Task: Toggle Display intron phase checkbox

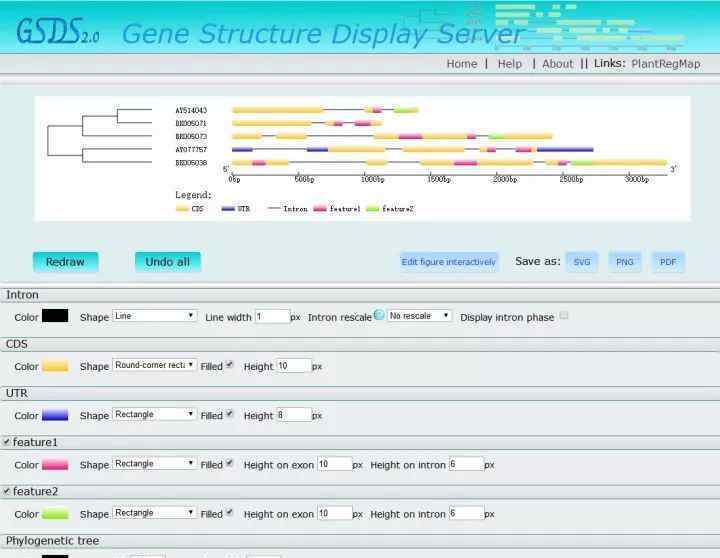Action: pyautogui.click(x=564, y=316)
